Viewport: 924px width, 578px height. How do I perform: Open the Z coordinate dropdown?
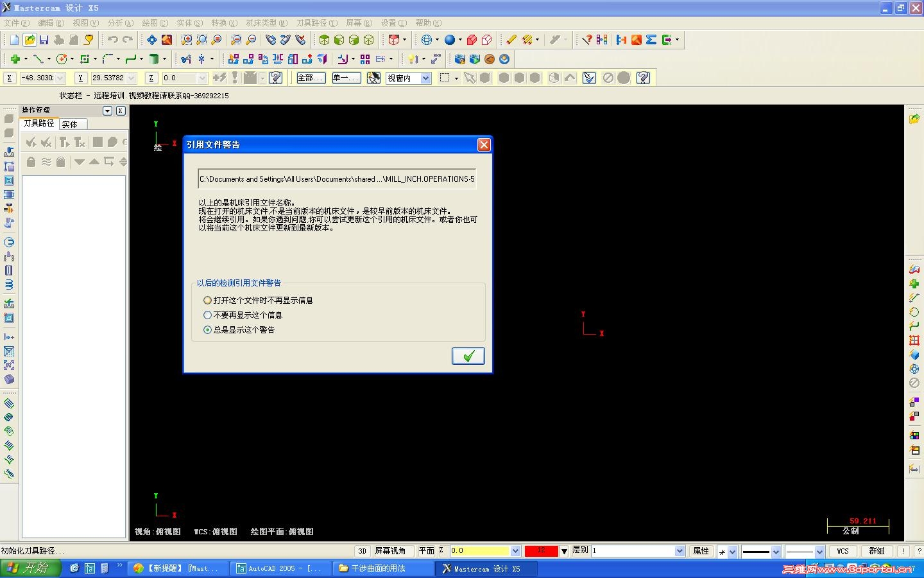202,78
